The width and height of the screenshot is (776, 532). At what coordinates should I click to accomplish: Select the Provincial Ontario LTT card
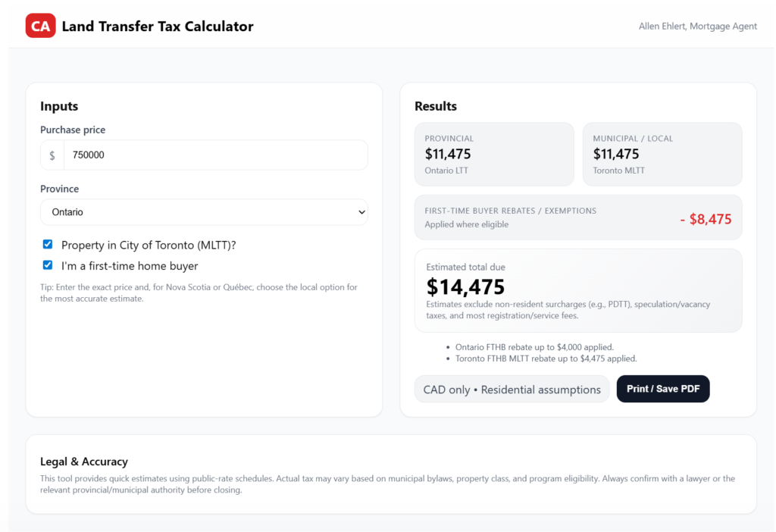click(x=494, y=154)
